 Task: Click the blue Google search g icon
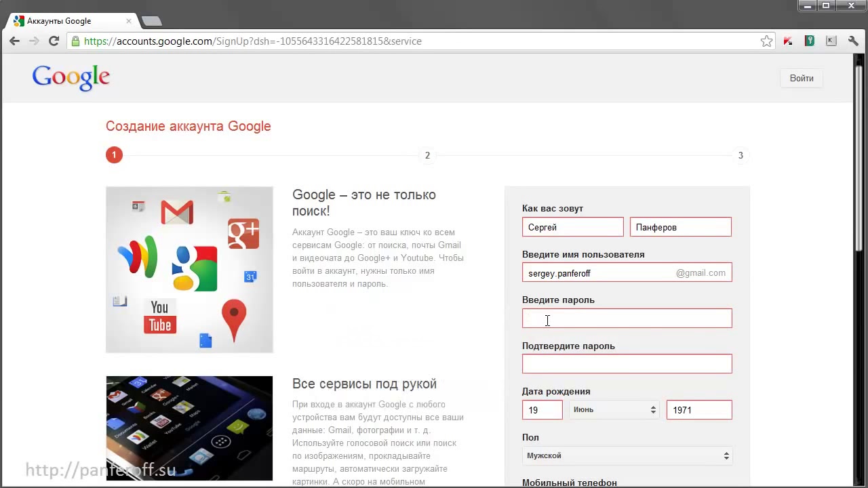pyautogui.click(x=195, y=268)
